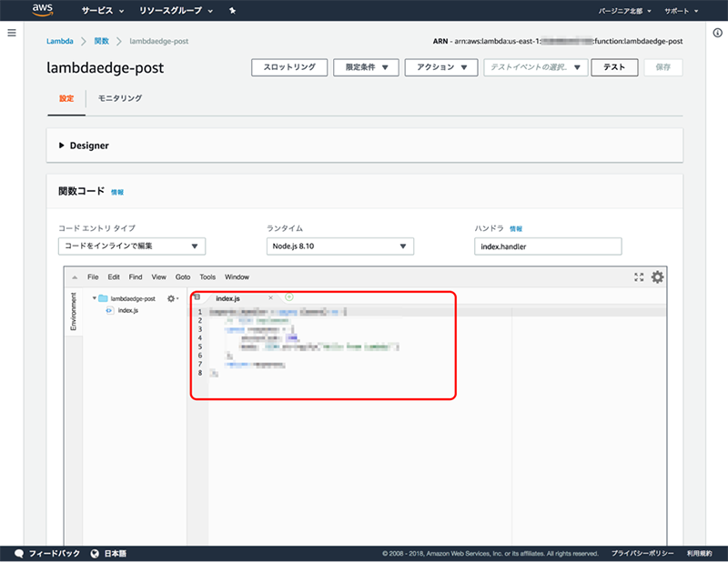Open the info panel circle icon
This screenshot has height=562, width=728.
click(x=717, y=33)
